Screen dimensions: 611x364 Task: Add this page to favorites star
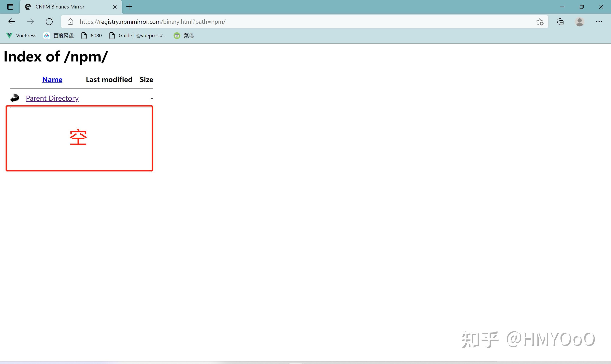pyautogui.click(x=540, y=22)
